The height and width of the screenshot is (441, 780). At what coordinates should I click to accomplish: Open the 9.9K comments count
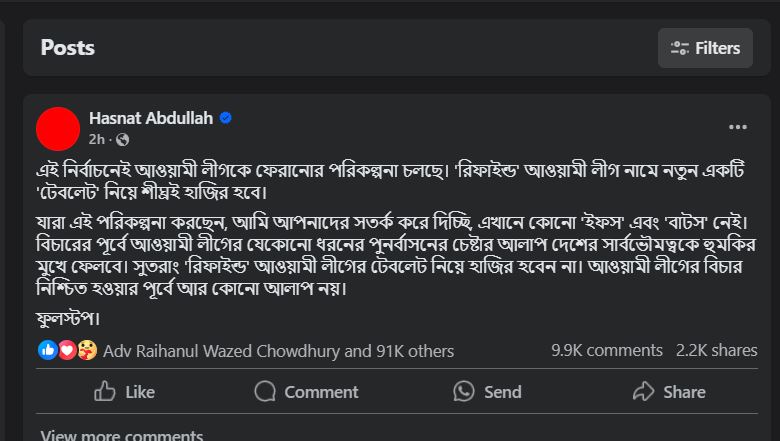click(x=606, y=350)
